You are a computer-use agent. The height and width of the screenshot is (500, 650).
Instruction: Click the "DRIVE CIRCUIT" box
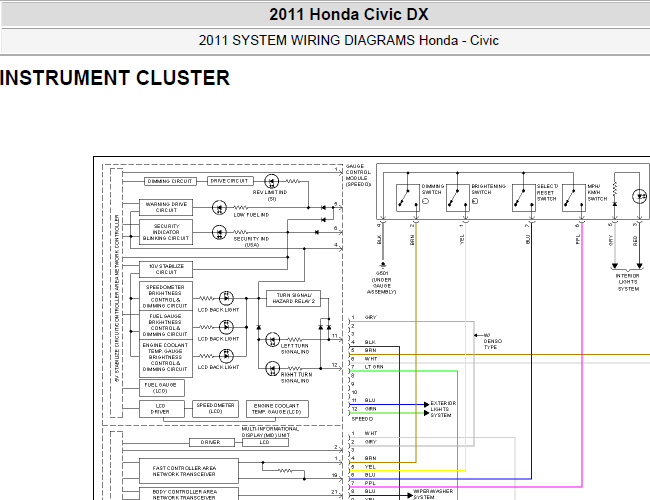click(230, 181)
